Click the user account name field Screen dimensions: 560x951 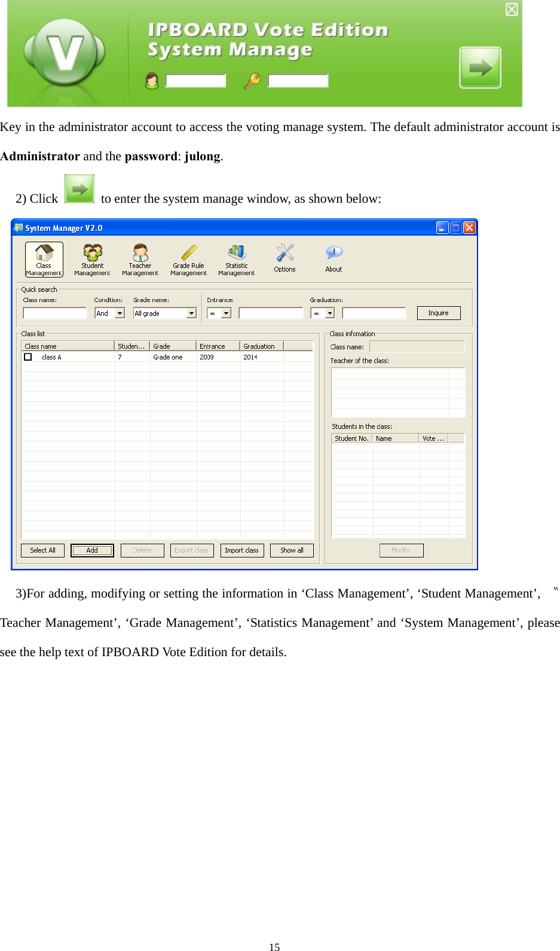(x=195, y=81)
